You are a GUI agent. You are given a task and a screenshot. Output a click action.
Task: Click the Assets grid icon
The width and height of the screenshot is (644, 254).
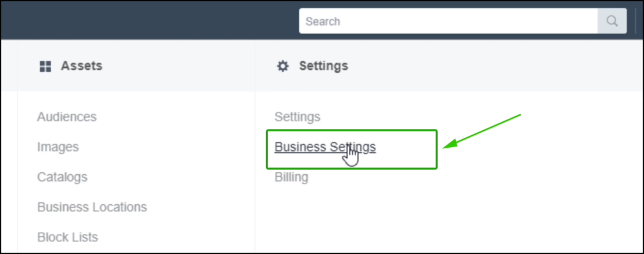pyautogui.click(x=45, y=66)
